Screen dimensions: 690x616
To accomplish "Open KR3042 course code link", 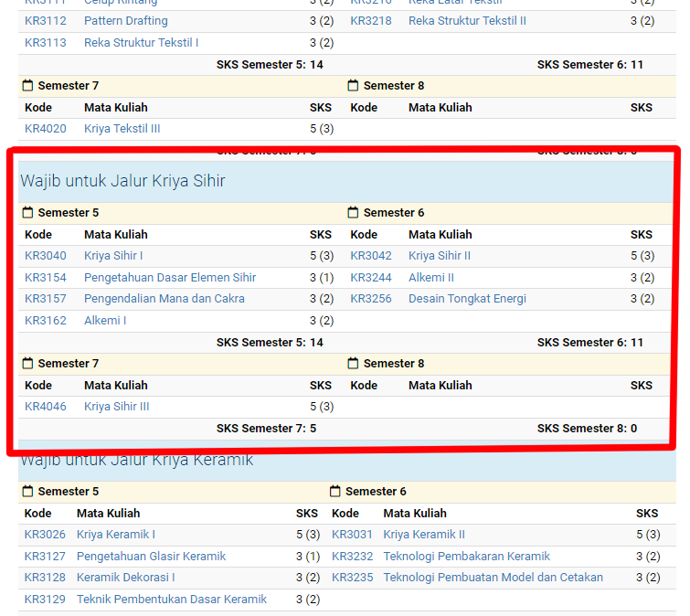I will tap(370, 256).
